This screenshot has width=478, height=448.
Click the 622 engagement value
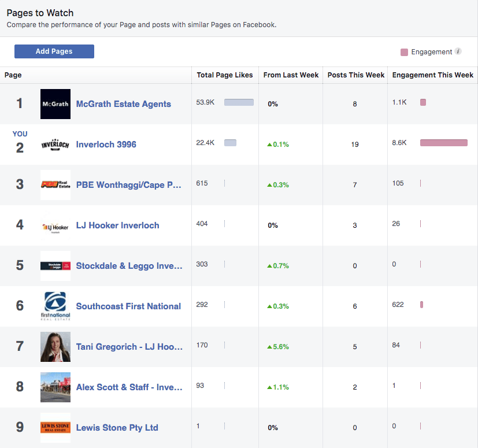pyautogui.click(x=398, y=305)
